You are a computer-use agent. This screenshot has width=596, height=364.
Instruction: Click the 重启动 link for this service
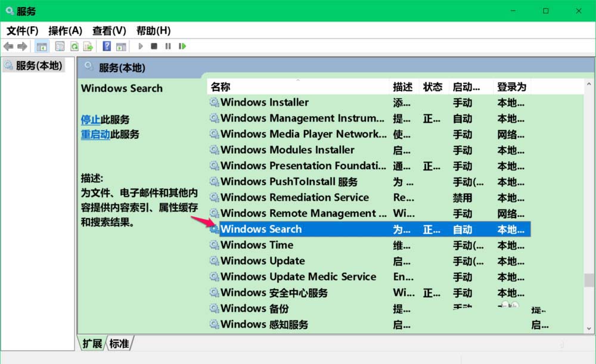tap(95, 135)
